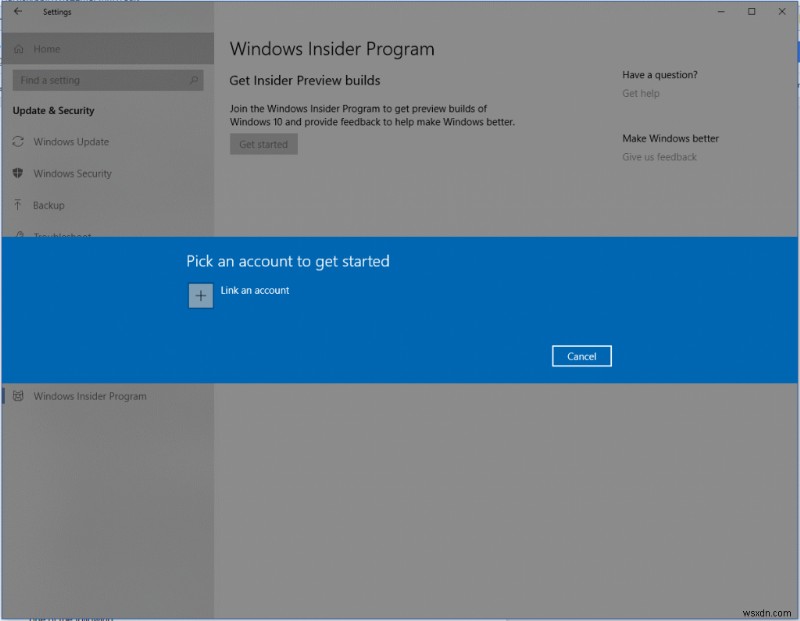Click the Home house icon
800x621 pixels.
[17, 48]
